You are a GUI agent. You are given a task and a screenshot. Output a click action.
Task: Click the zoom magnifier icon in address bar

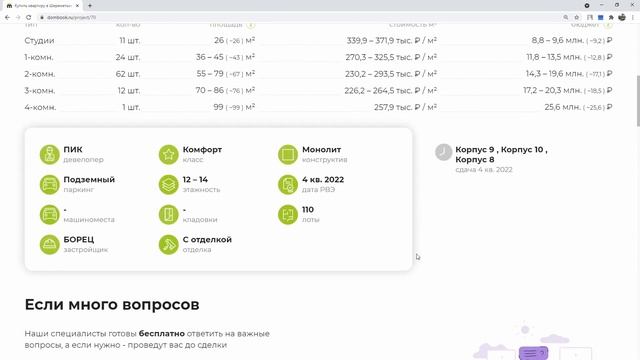[x=566, y=18]
